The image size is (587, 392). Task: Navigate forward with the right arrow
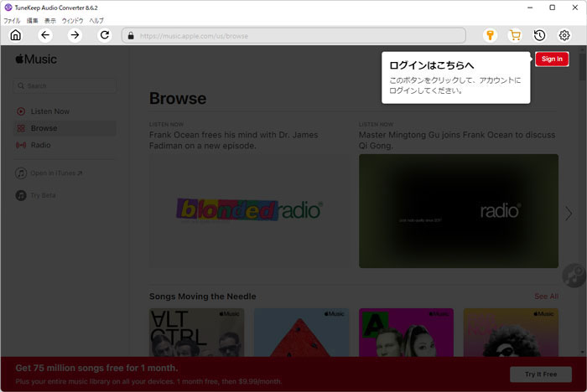click(75, 35)
